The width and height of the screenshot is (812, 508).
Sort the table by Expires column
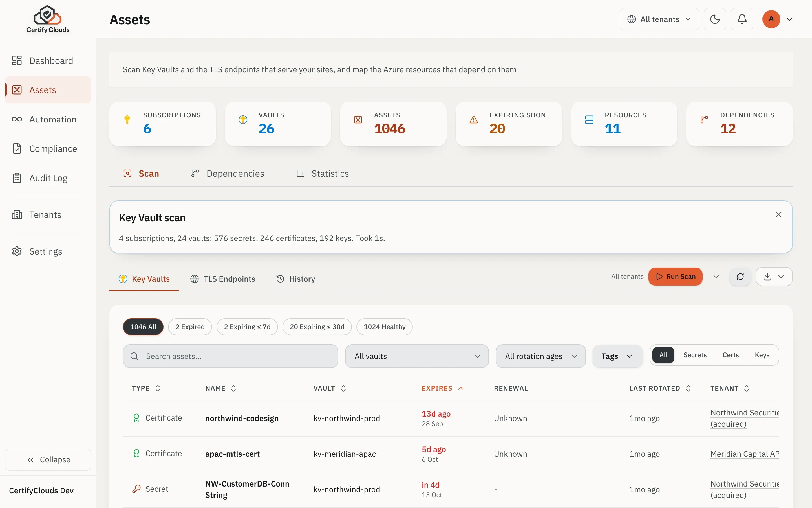coord(443,388)
